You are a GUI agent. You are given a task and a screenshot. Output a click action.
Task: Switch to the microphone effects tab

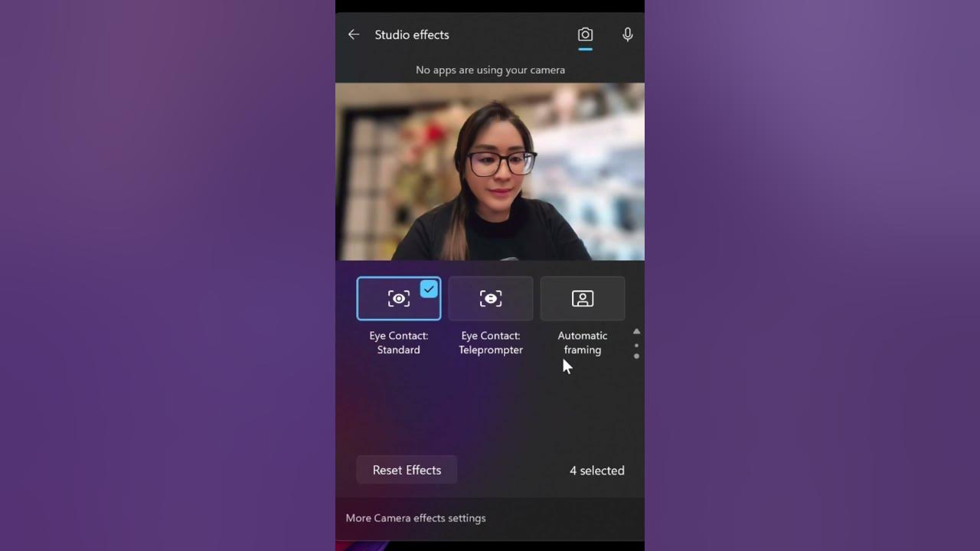(x=627, y=34)
